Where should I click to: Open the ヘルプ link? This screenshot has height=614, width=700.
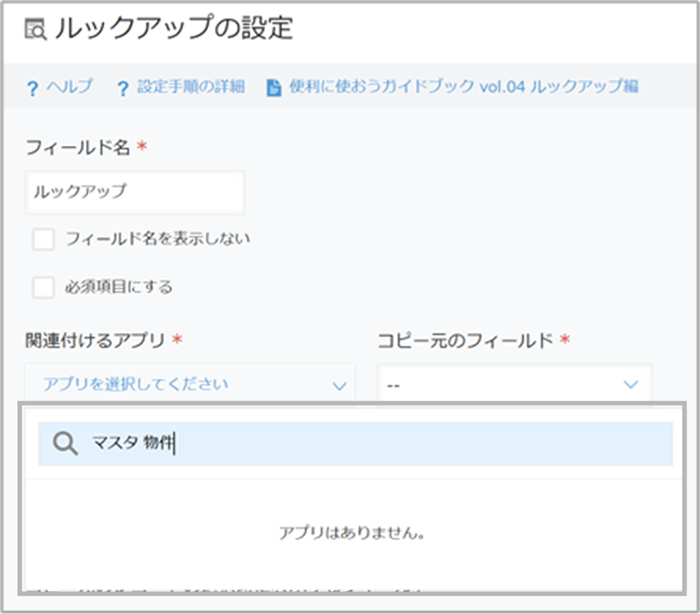[x=69, y=86]
